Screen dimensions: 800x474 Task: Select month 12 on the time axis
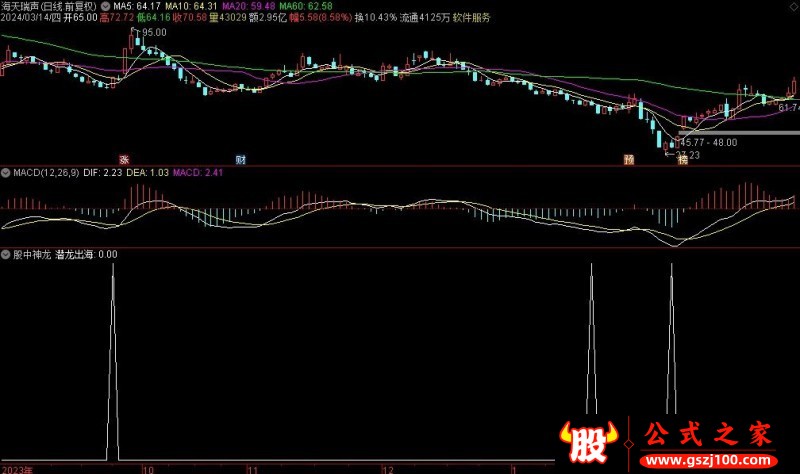(x=387, y=468)
